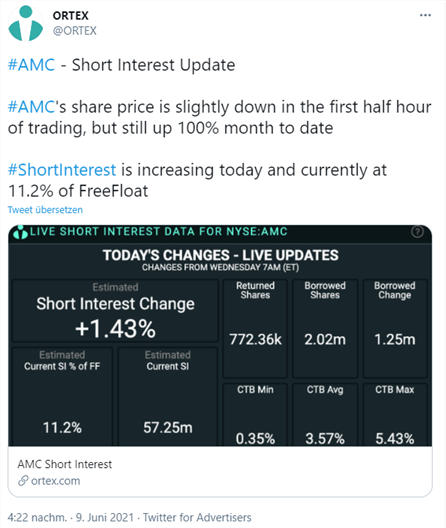Open the ortex.com link
446x528 pixels.
coord(56,481)
